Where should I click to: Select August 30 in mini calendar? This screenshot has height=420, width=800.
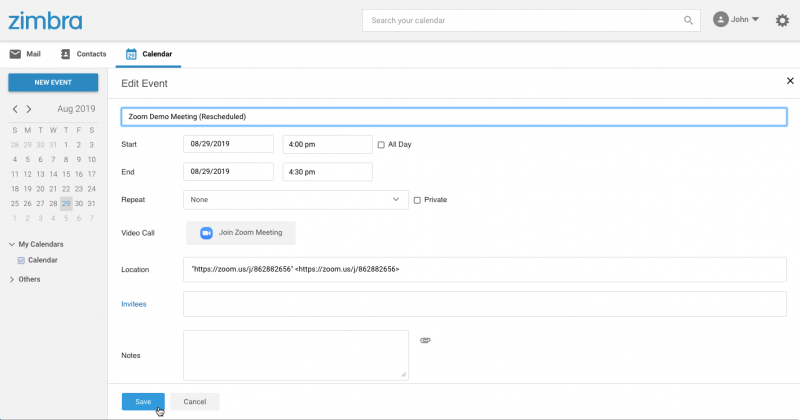tap(79, 204)
